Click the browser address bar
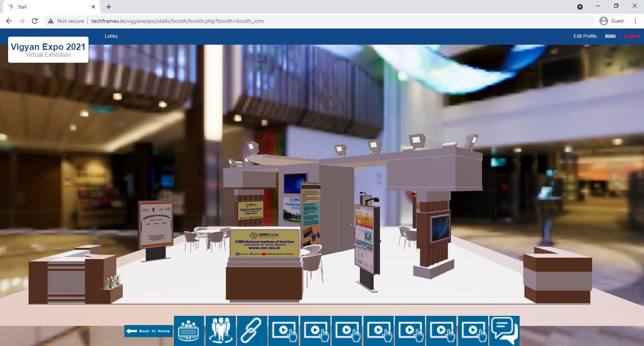 [x=322, y=21]
